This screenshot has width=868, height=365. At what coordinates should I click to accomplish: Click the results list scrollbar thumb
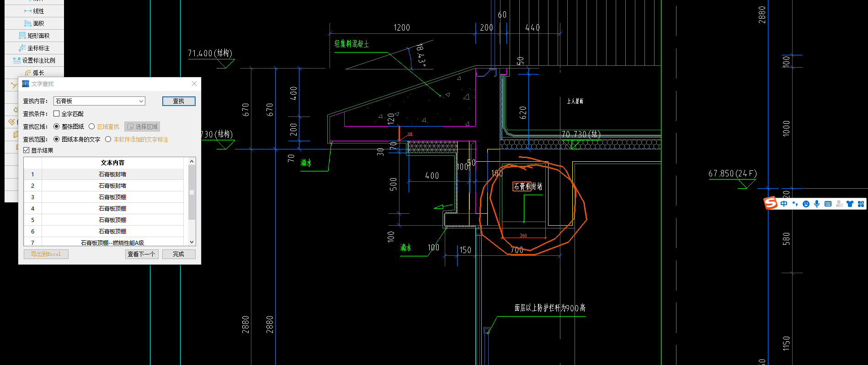[192, 192]
